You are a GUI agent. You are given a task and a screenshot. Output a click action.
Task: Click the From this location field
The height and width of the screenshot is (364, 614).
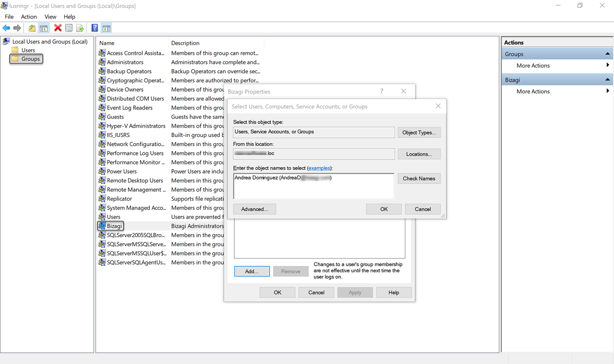coord(314,154)
